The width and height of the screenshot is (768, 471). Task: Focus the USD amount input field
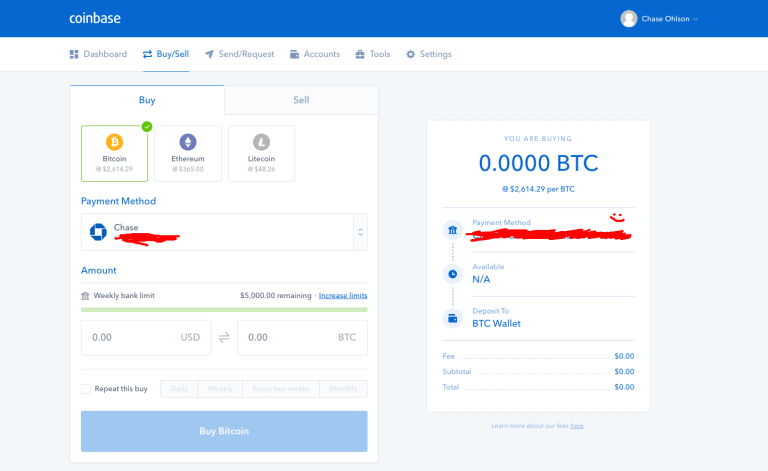point(146,337)
